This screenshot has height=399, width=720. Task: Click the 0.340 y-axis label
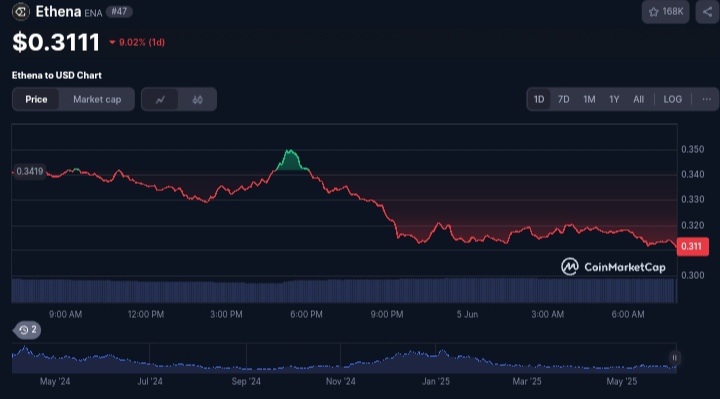(692, 174)
